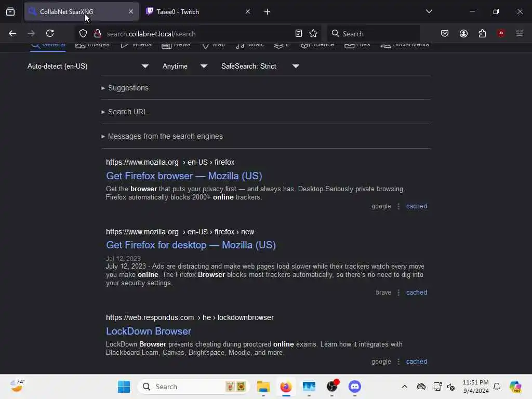Reload the current page

50,33
